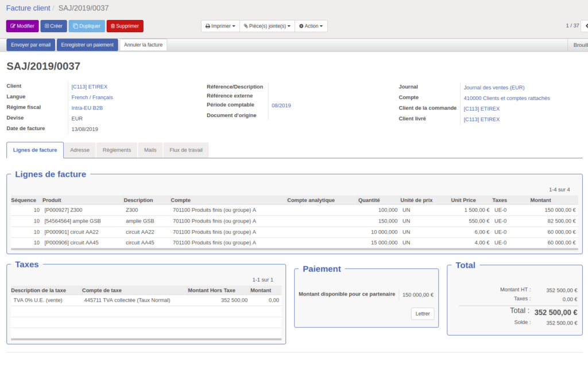Open Client de la commande ETIREX link
The width and height of the screenshot is (588, 366).
point(482,108)
